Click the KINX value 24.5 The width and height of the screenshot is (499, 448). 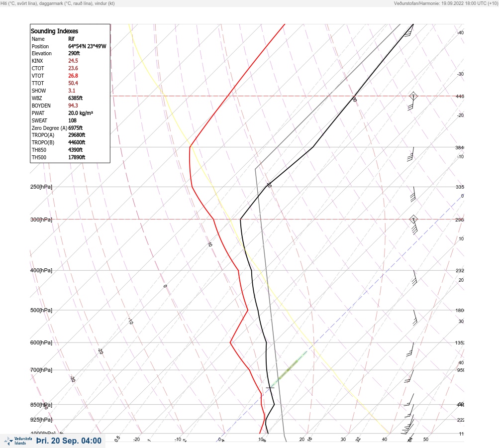point(73,61)
